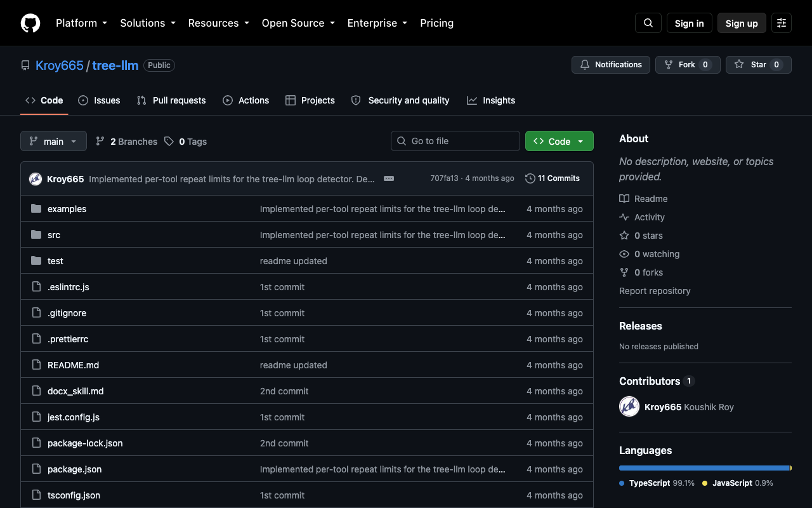Fork the tree-llm repository
Viewport: 812px width, 508px height.
coord(688,65)
